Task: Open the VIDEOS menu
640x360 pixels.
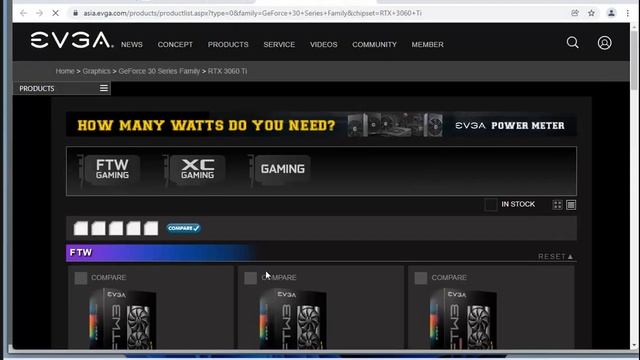Action: (x=323, y=44)
